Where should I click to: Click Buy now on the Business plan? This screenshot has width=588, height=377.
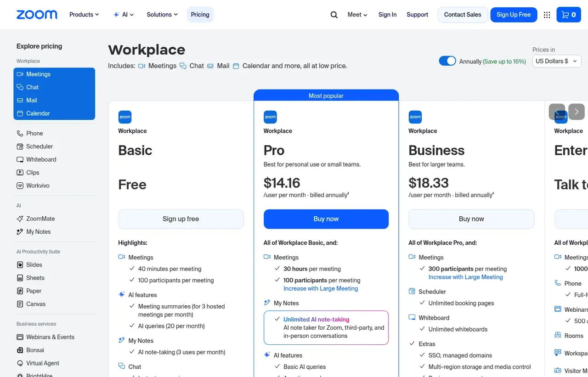471,219
